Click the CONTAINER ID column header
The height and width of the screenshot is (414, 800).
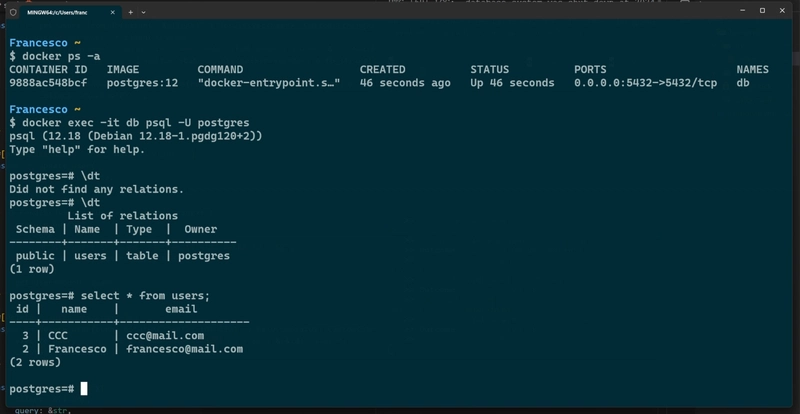tap(48, 69)
